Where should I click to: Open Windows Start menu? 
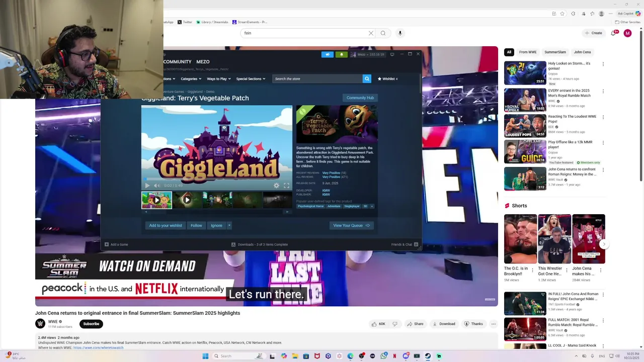pos(205,356)
